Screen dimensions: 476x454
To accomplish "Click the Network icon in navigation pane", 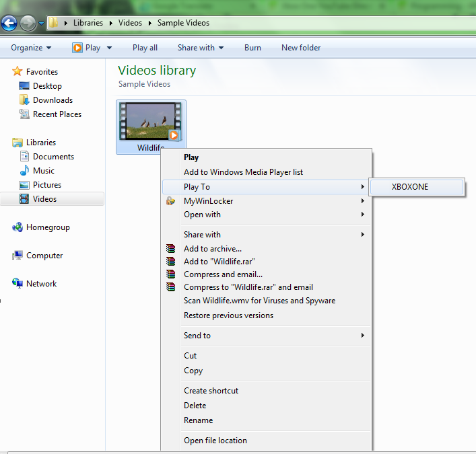I will pyautogui.click(x=18, y=284).
